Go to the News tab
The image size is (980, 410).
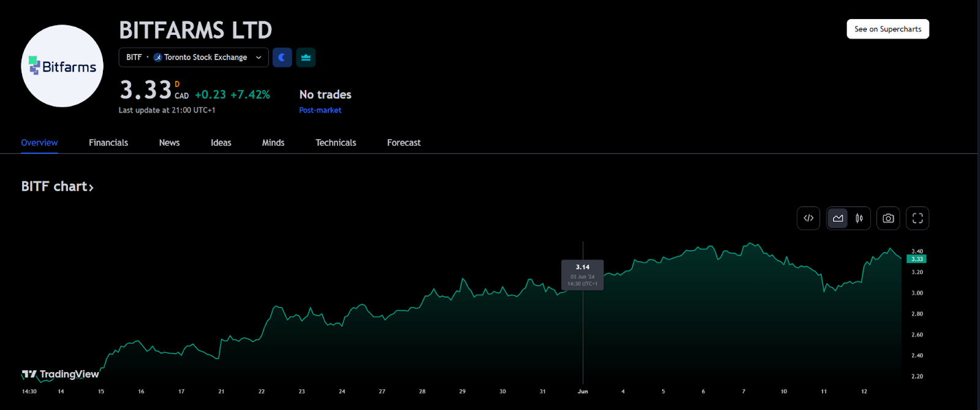pos(169,142)
